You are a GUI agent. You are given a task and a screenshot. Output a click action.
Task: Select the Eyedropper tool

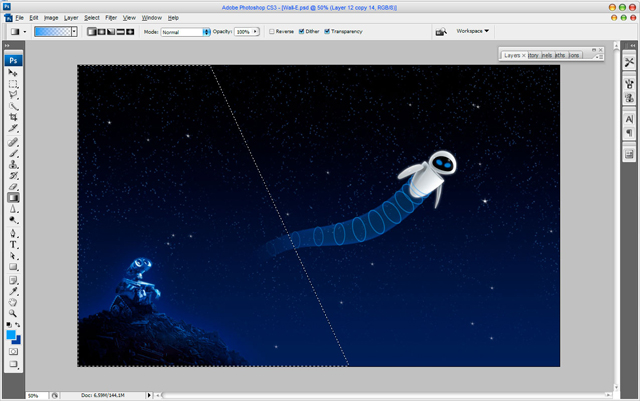tap(13, 292)
